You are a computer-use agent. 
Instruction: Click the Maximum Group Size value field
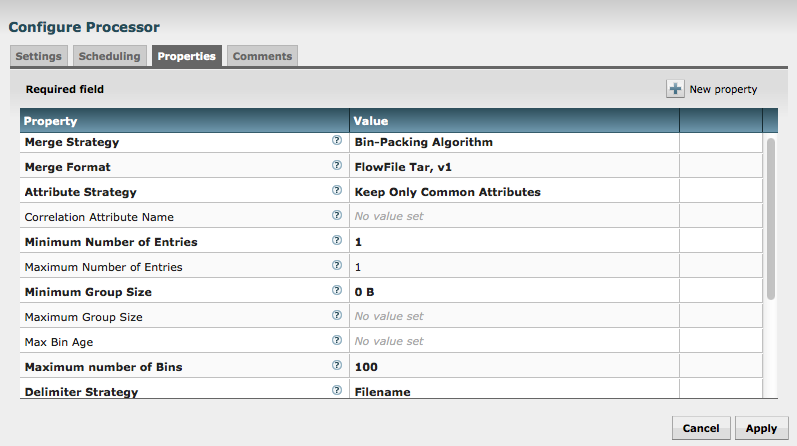(514, 317)
